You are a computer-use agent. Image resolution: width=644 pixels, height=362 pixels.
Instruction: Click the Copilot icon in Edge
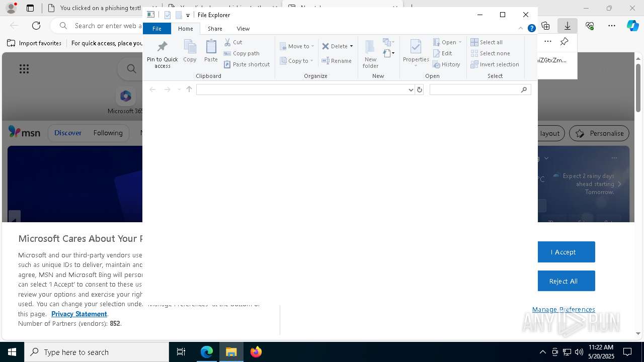633,25
